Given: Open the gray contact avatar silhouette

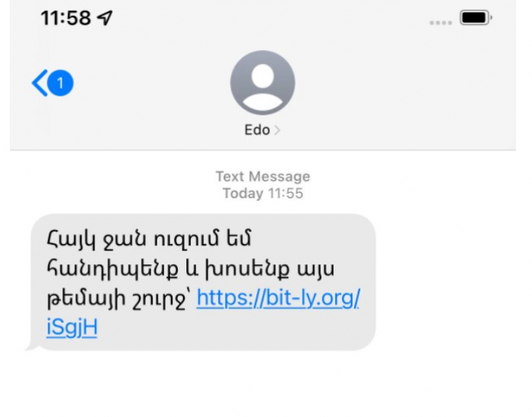Looking at the screenshot, I should click(263, 83).
